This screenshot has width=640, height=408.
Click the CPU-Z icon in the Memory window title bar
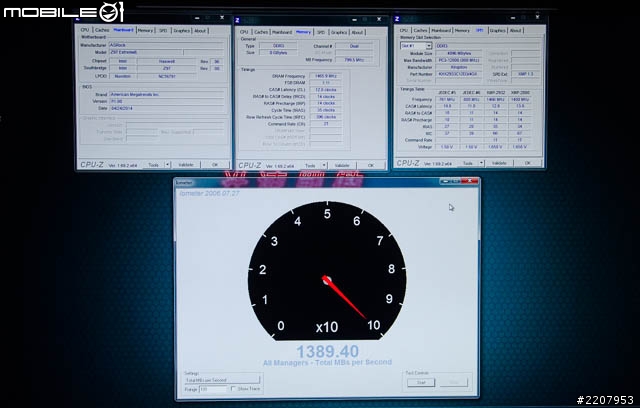coord(237,20)
